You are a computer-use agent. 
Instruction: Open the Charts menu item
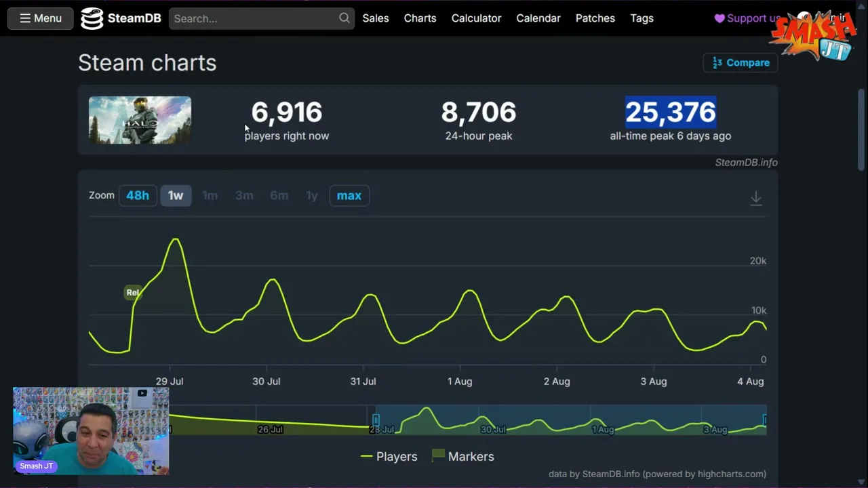click(420, 18)
